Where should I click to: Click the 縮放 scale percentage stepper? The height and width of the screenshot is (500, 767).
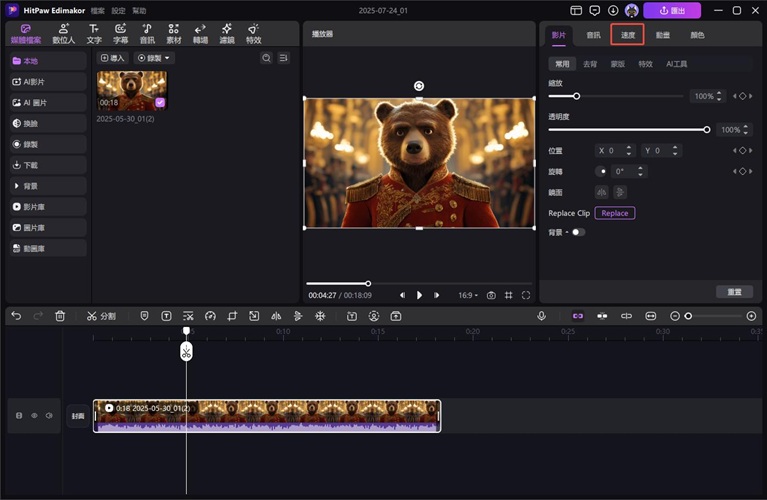click(x=719, y=96)
